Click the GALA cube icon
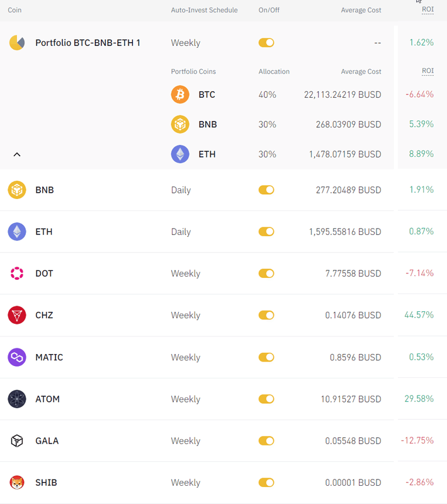Image resolution: width=447 pixels, height=504 pixels. click(17, 441)
